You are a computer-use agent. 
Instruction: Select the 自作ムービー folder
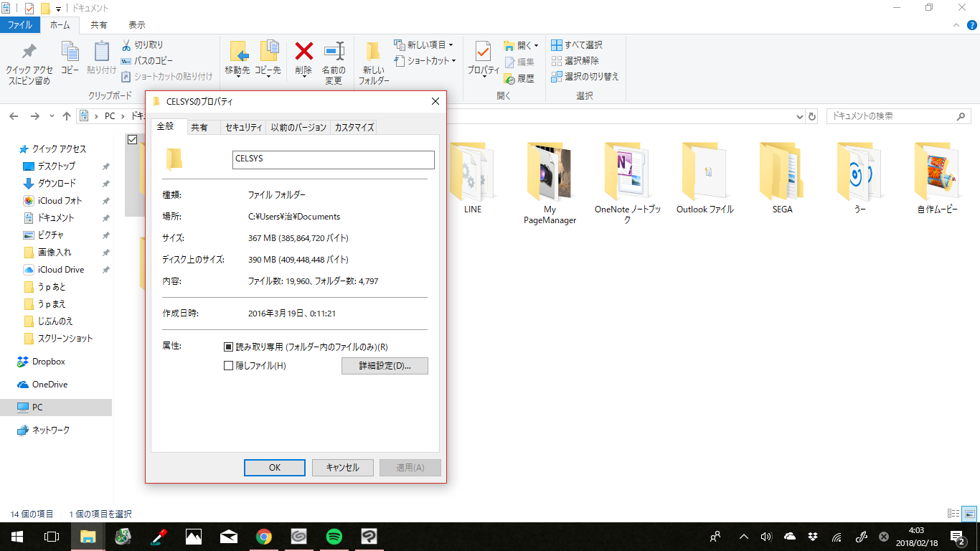pos(938,179)
